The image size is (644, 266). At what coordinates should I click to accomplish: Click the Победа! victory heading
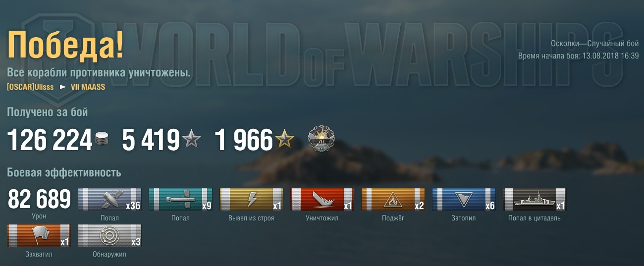coord(65,46)
